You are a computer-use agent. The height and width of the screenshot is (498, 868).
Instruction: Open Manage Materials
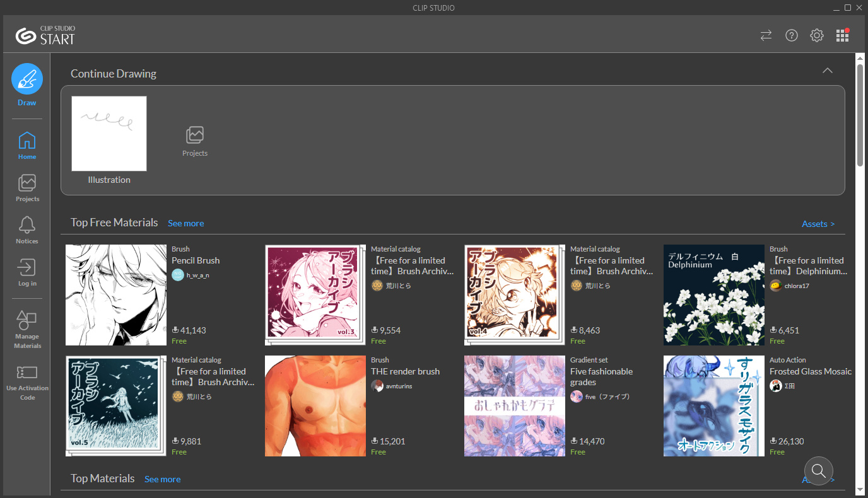coord(27,329)
